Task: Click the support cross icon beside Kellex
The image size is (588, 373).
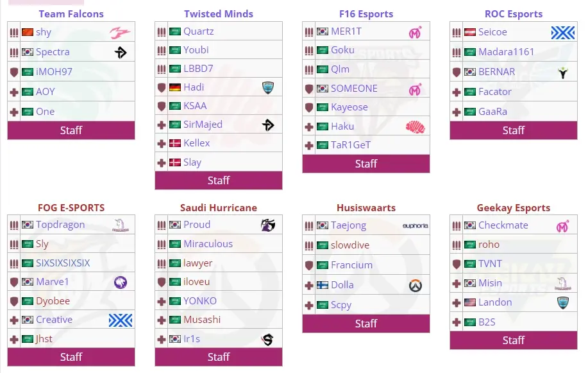Action: pos(162,143)
